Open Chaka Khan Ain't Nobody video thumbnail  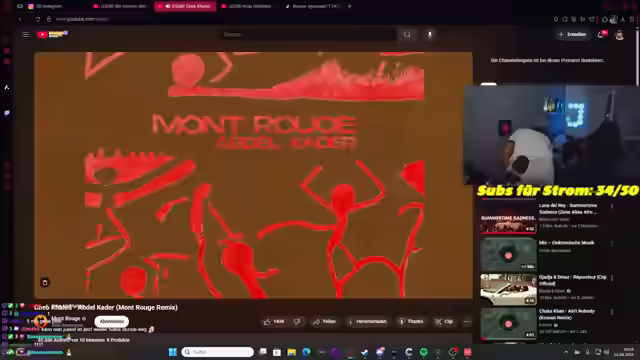click(508, 324)
